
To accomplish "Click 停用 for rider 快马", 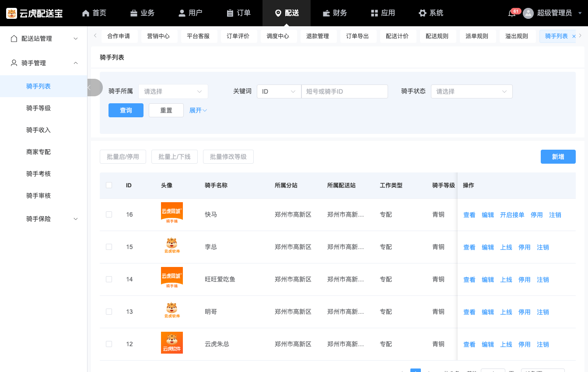I will pyautogui.click(x=537, y=215).
